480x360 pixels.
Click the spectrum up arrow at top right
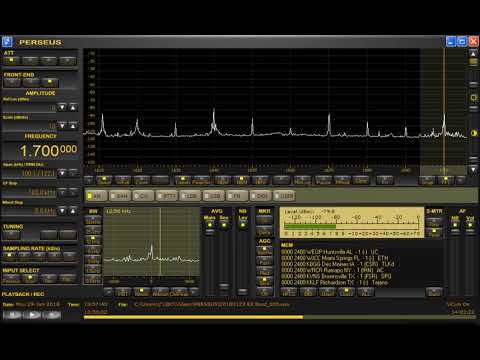(473, 53)
